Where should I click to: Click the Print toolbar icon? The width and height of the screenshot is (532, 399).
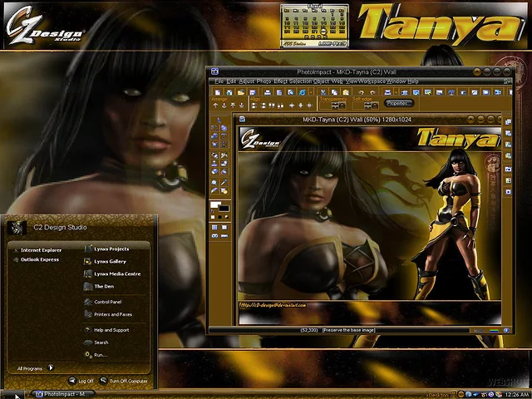(x=268, y=92)
